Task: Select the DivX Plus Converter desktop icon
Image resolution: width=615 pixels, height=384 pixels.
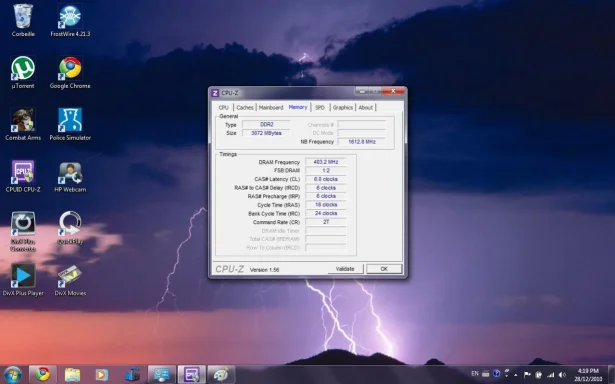Action: coord(23,231)
